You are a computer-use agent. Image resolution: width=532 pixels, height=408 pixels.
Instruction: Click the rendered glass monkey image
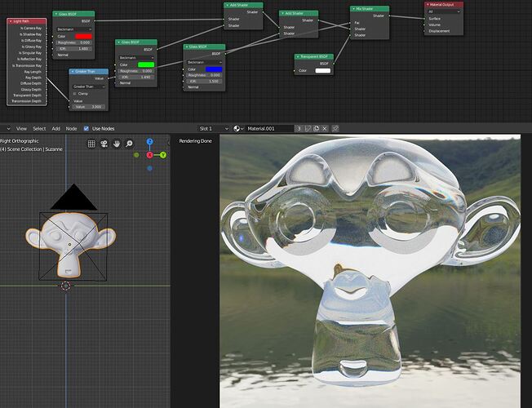(370, 271)
